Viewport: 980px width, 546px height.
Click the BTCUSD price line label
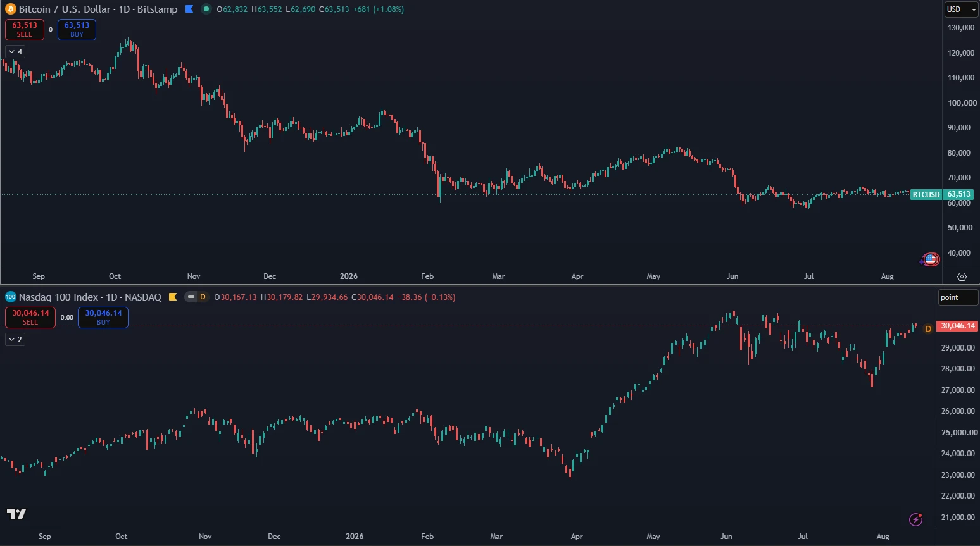(x=926, y=195)
